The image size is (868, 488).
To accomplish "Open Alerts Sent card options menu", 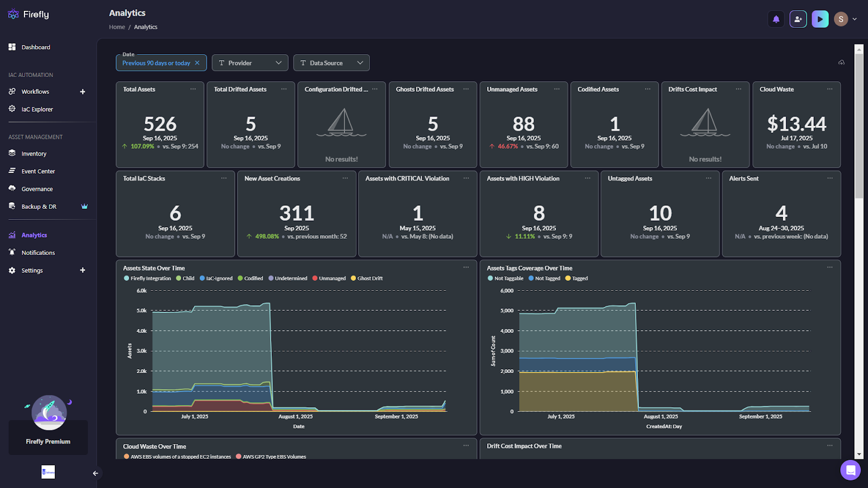I will [829, 178].
